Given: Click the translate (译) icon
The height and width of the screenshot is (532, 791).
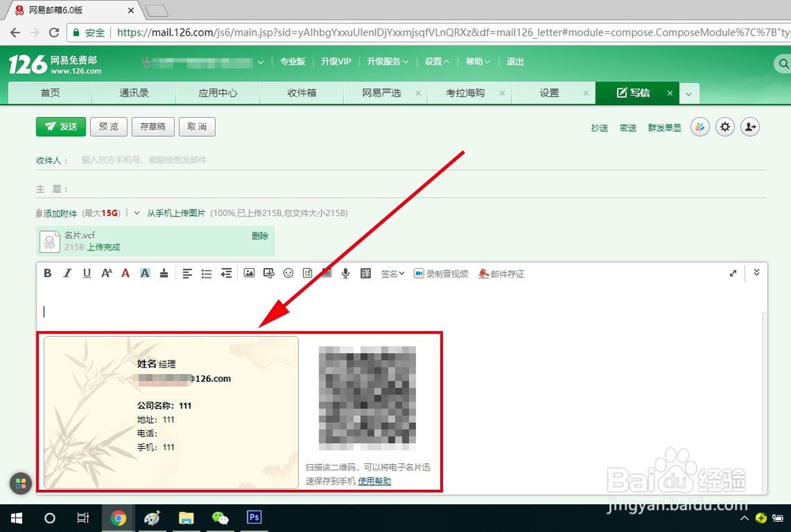Looking at the screenshot, I should tap(365, 274).
